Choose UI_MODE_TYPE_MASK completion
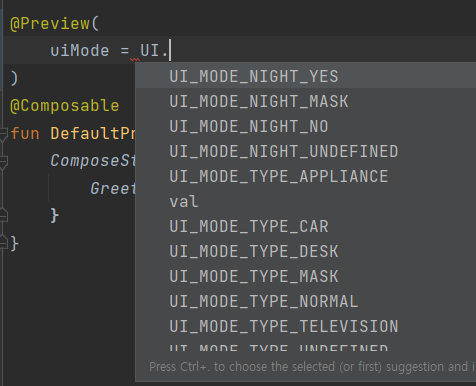Image resolution: width=476 pixels, height=386 pixels. (306, 276)
